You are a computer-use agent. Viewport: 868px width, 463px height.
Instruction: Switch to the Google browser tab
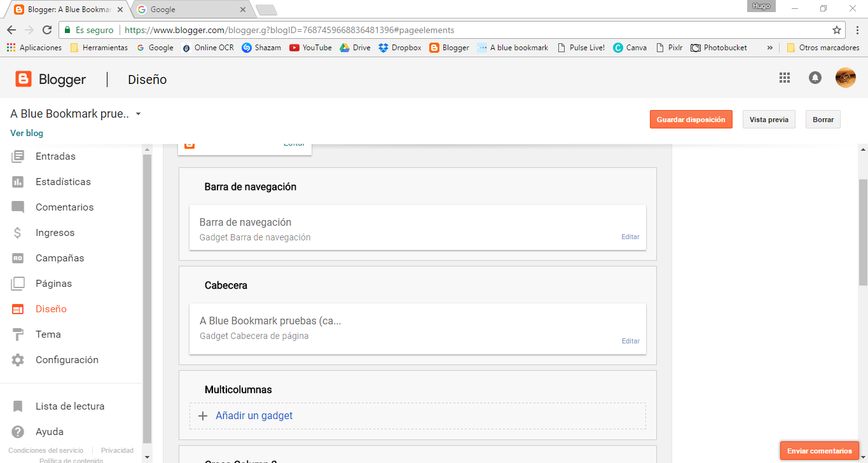pos(191,10)
